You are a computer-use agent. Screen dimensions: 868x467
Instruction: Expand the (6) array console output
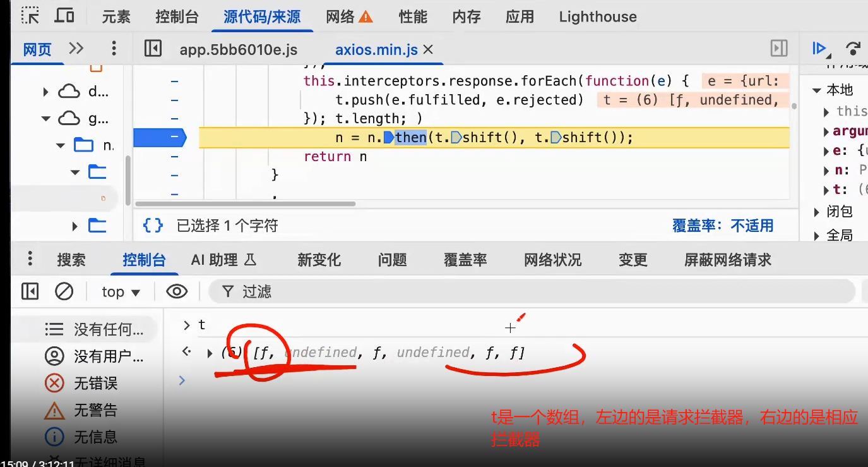pos(210,353)
